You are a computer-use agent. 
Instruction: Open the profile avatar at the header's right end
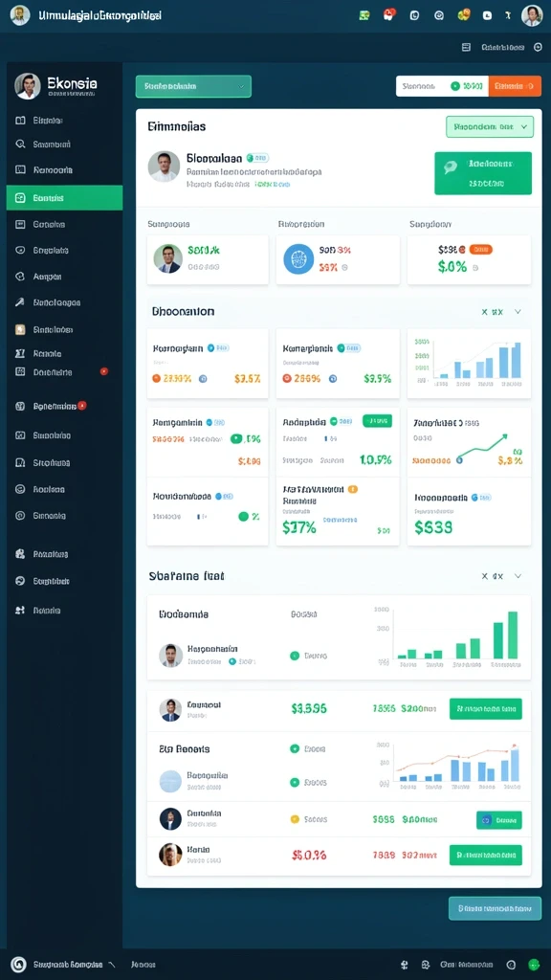pyautogui.click(x=532, y=15)
